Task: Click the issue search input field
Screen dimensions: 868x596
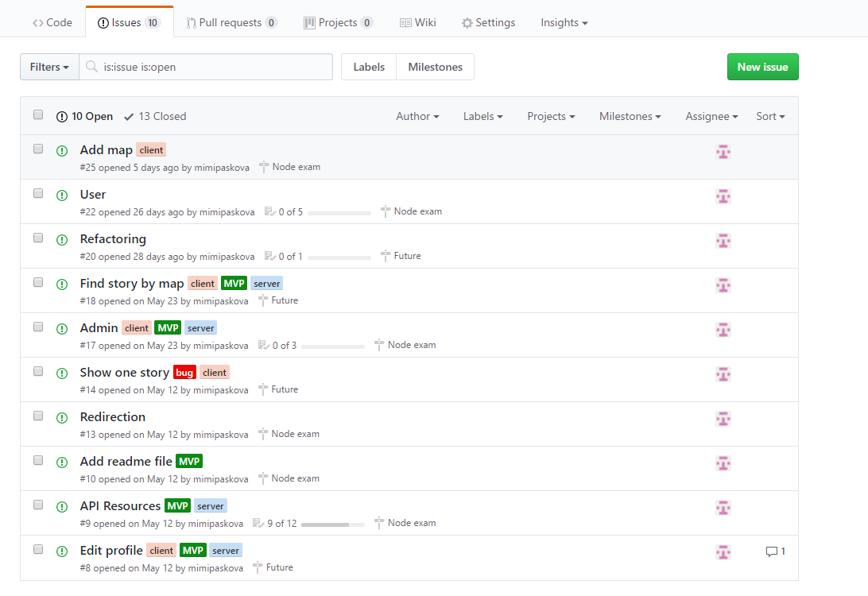Action: [x=215, y=67]
